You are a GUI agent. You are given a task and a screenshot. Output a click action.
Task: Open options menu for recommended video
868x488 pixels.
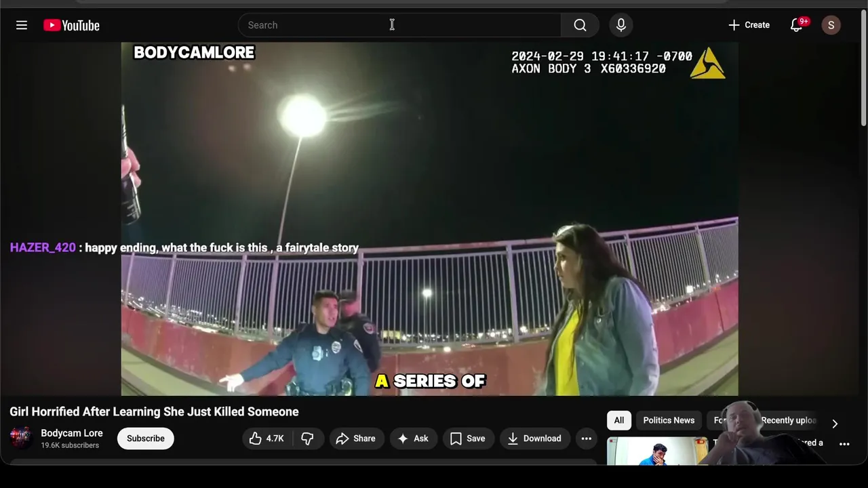point(844,444)
